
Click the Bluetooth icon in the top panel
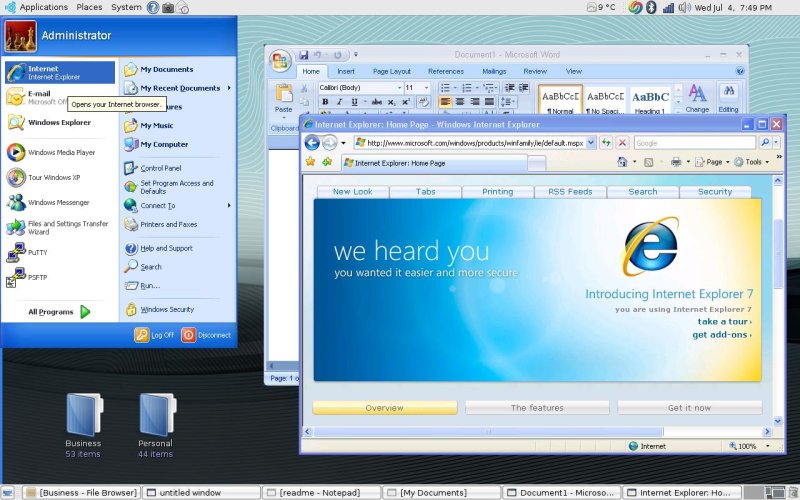(x=651, y=7)
